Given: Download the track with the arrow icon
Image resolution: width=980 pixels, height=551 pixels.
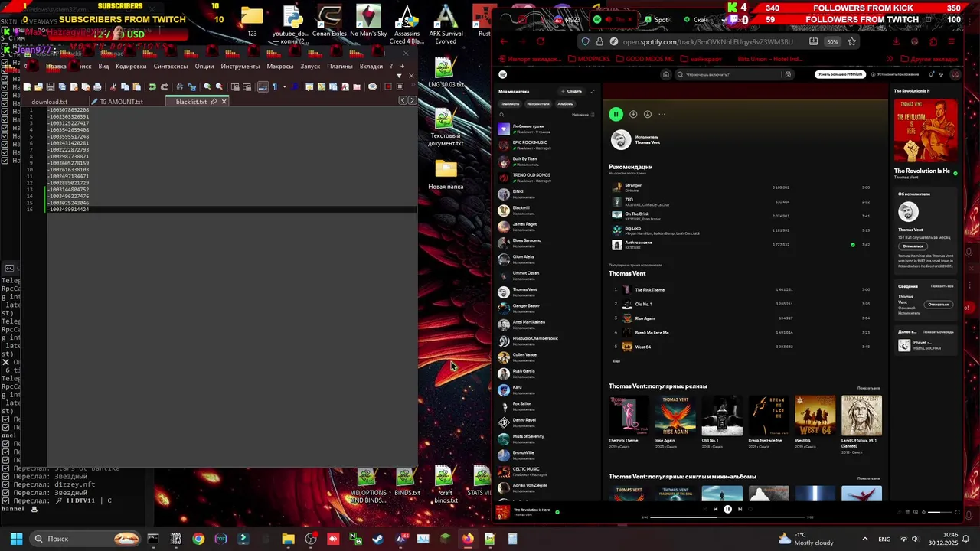Looking at the screenshot, I should 647,114.
